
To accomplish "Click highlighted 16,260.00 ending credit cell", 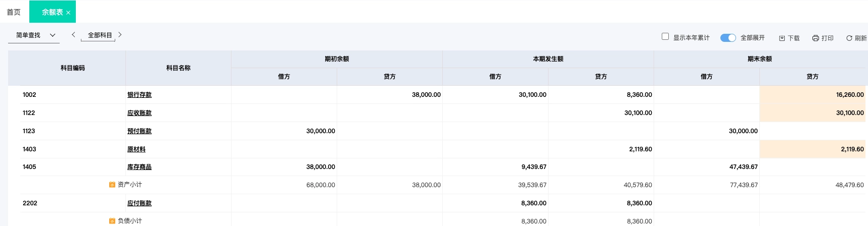I will pos(812,95).
